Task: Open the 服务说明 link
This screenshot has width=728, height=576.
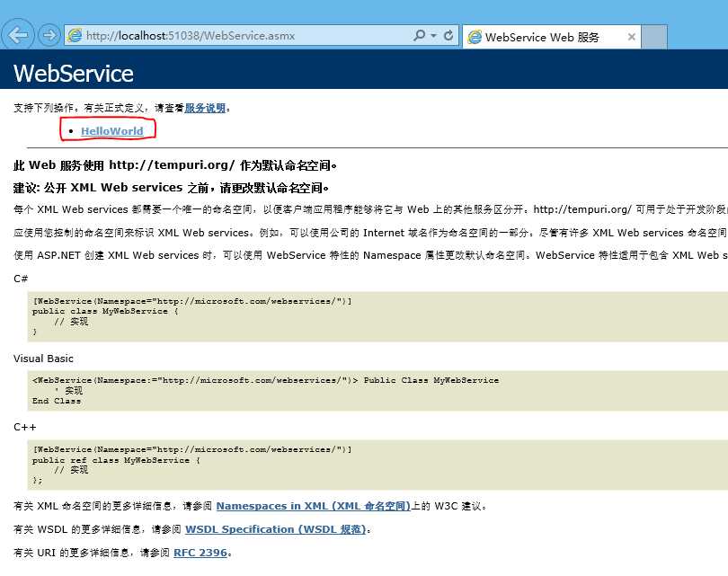Action: click(205, 108)
